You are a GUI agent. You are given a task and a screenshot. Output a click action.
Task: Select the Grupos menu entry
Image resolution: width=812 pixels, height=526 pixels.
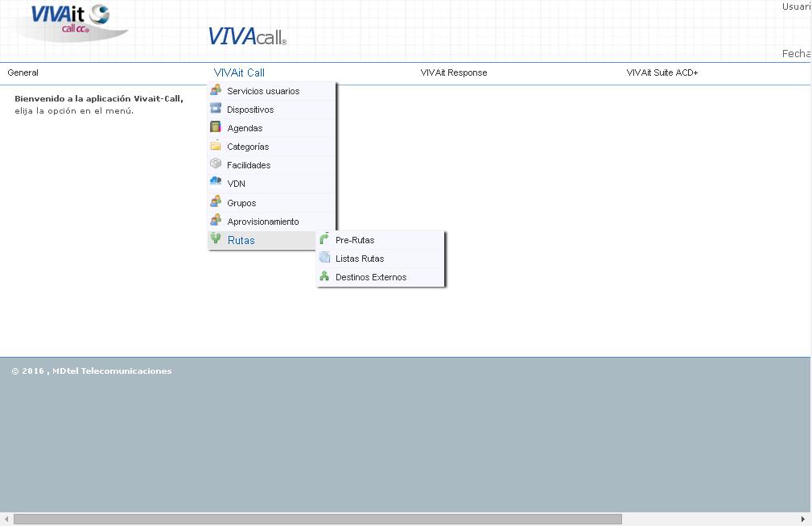point(272,203)
